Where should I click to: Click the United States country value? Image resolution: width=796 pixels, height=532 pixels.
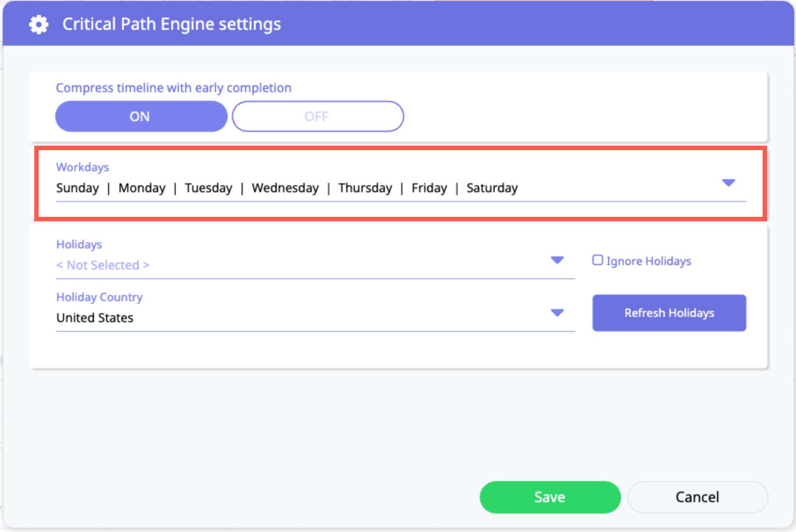(95, 318)
